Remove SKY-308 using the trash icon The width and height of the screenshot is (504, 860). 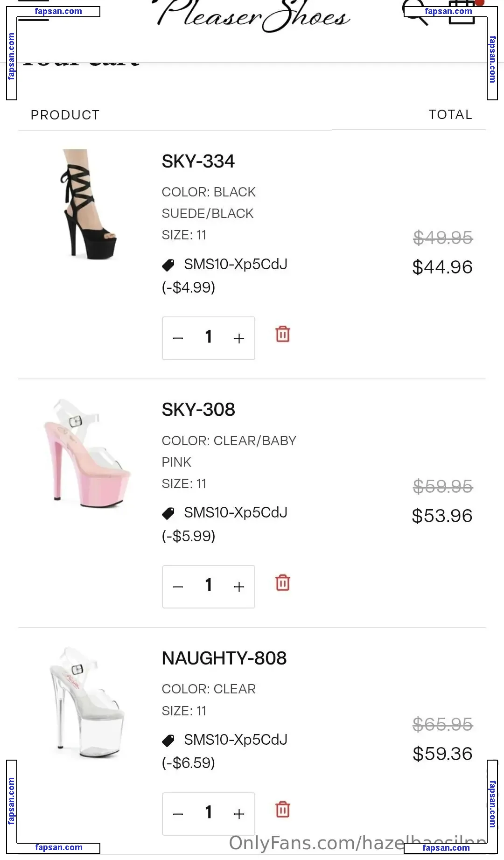[x=283, y=583]
